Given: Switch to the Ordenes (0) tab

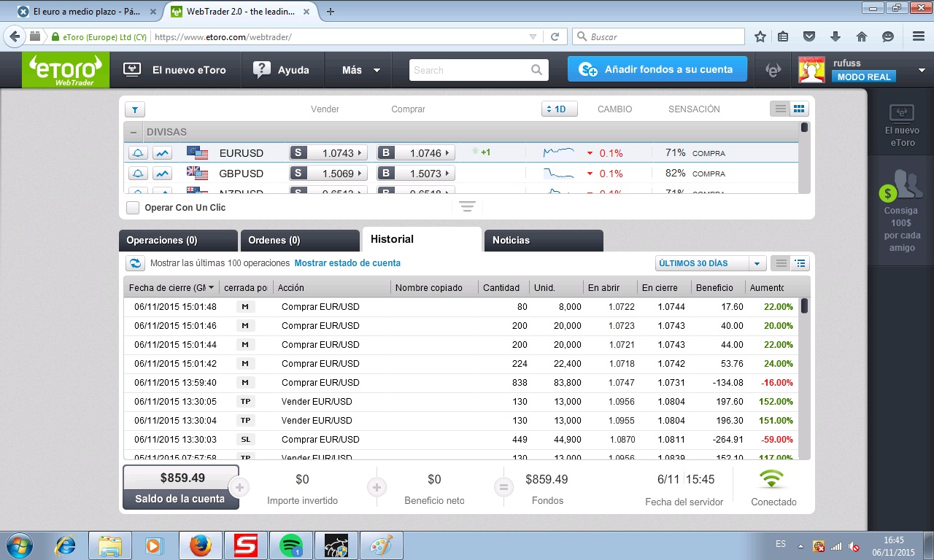Looking at the screenshot, I should pos(300,241).
